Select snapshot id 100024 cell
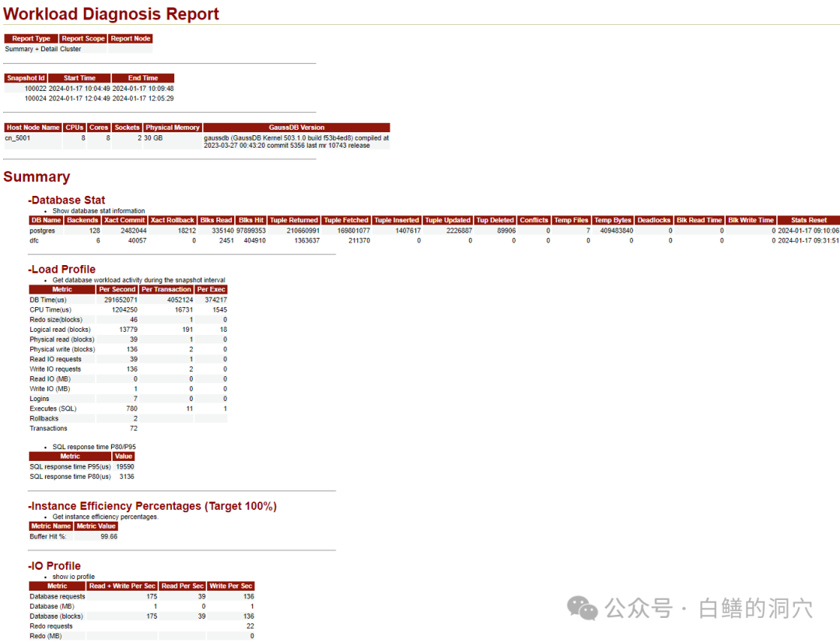Viewport: 840px width, 642px height. [x=35, y=99]
